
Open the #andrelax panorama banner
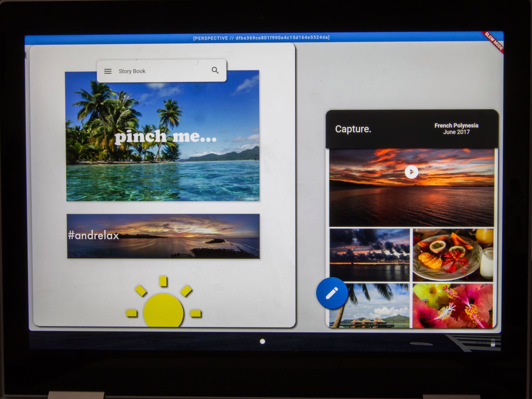[x=163, y=236]
